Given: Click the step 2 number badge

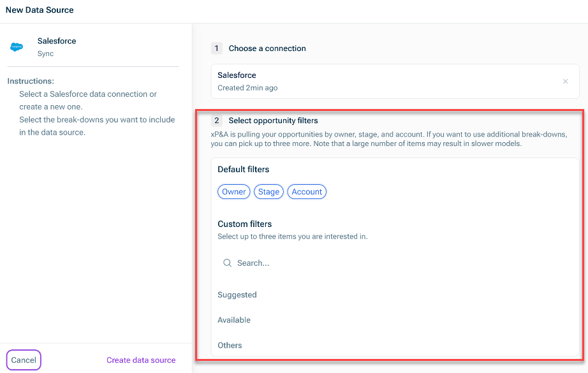Looking at the screenshot, I should pos(216,120).
